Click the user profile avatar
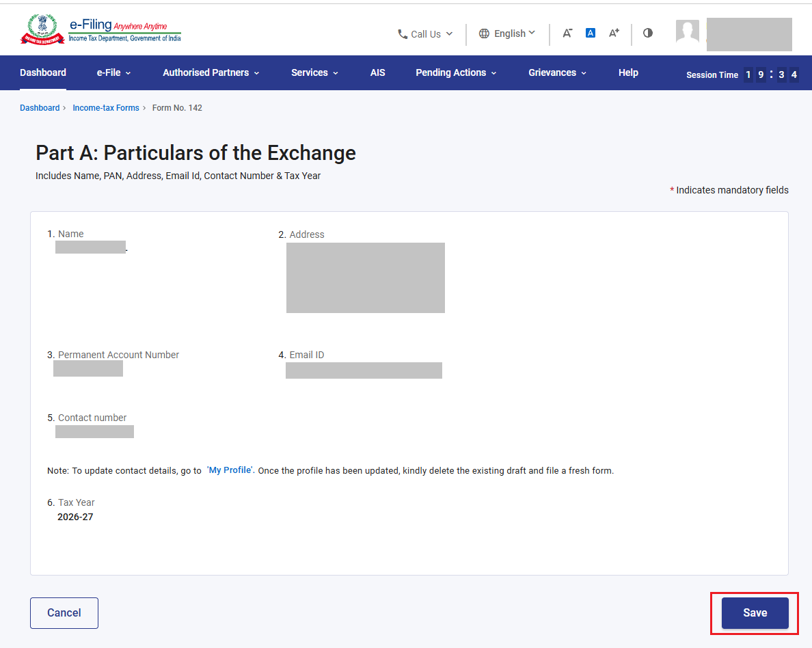This screenshot has width=812, height=648. pyautogui.click(x=688, y=31)
